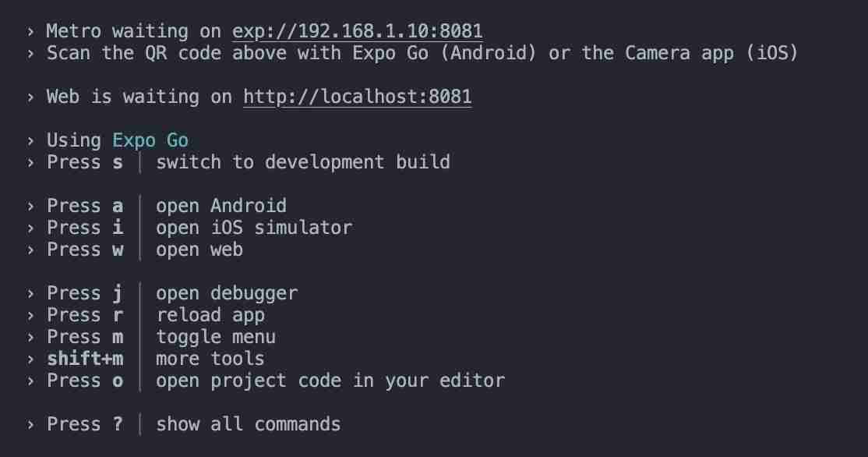Viewport: 868px width, 457px height.
Task: Click the bold '?' shortcut key
Action: pyautogui.click(x=118, y=424)
